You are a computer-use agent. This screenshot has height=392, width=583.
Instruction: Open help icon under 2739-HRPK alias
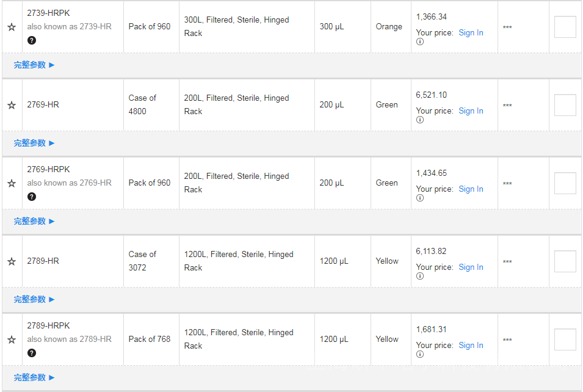pos(32,40)
